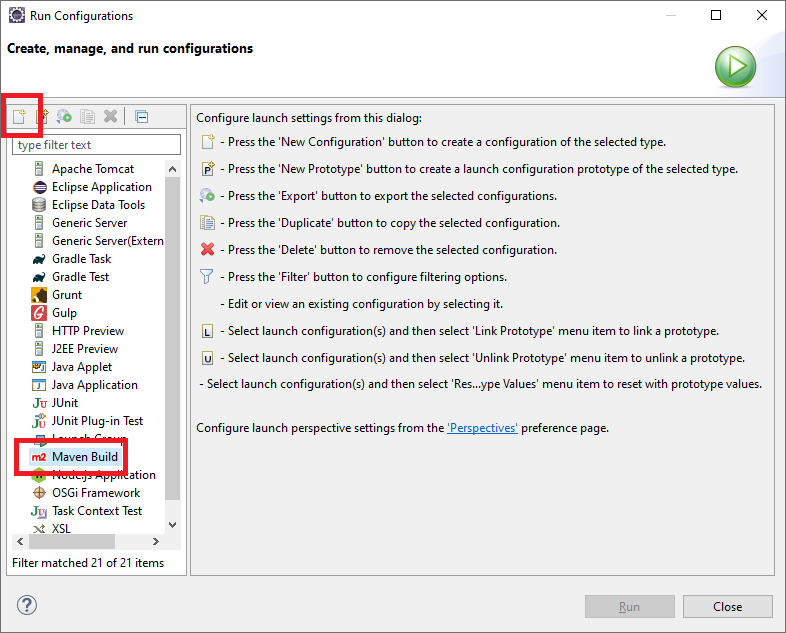Select the Gulp entry
Screen dimensions: 786x633
coord(64,313)
